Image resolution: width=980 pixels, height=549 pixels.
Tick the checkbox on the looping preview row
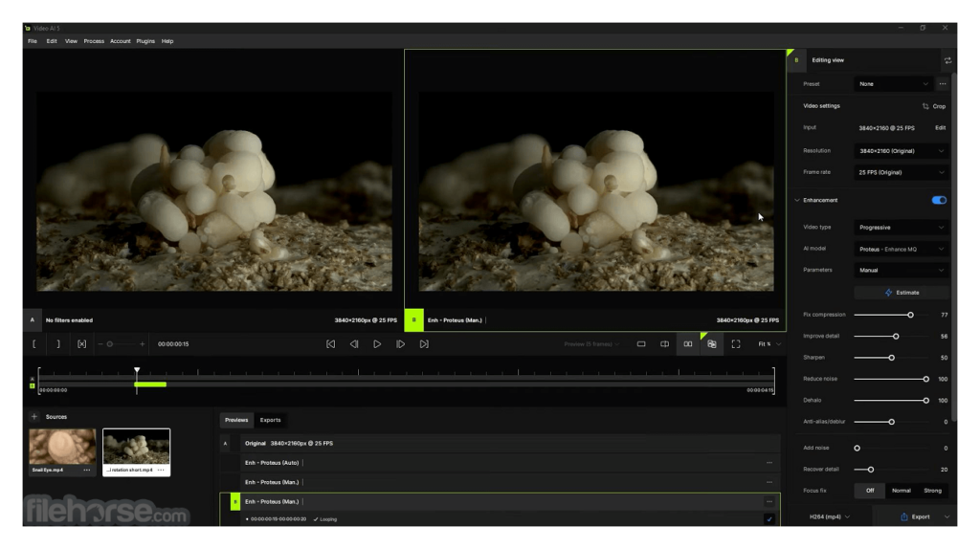pyautogui.click(x=768, y=519)
